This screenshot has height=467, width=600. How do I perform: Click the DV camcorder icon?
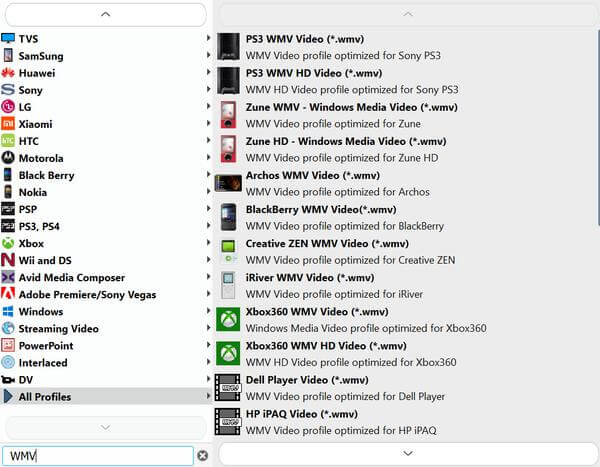(8, 379)
